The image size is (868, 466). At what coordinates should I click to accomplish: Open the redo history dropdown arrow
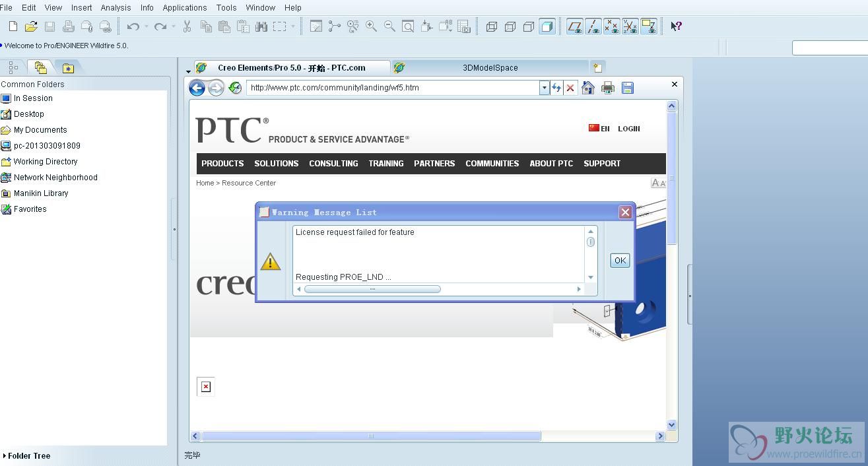[174, 26]
